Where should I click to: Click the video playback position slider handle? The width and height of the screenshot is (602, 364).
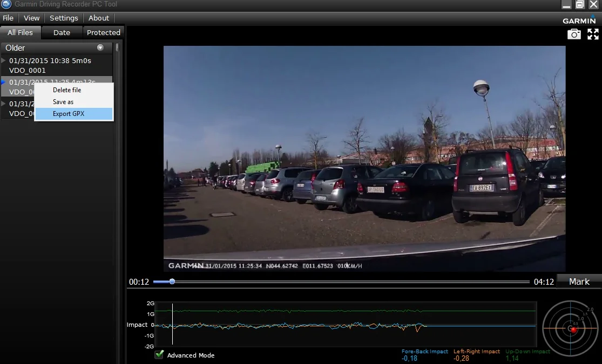tap(172, 281)
